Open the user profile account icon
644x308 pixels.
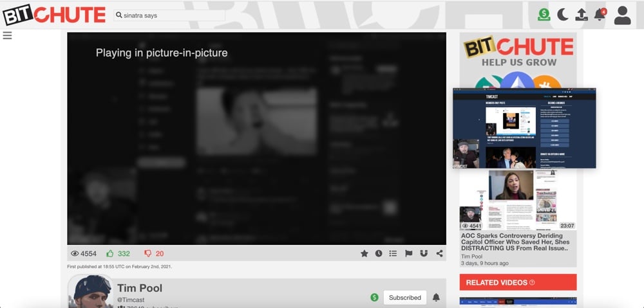(x=622, y=15)
